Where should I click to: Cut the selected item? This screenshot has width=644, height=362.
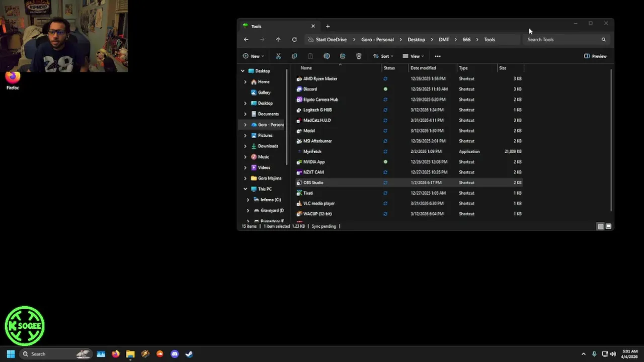click(278, 56)
